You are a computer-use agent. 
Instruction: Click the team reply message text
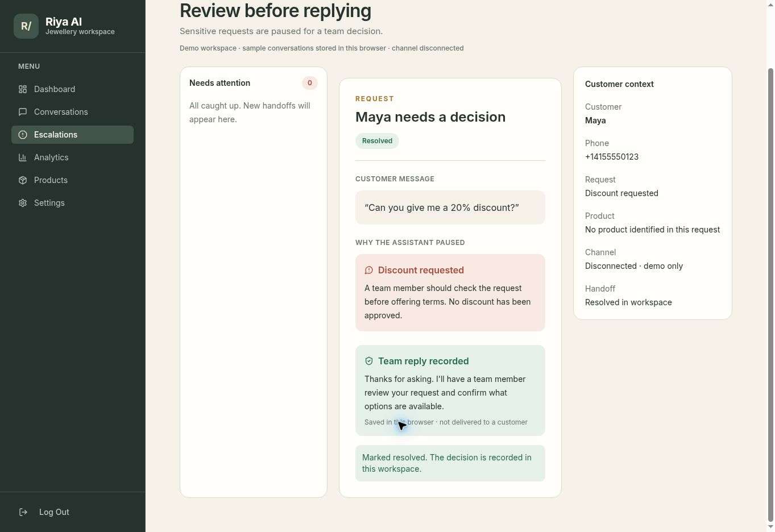[445, 393]
